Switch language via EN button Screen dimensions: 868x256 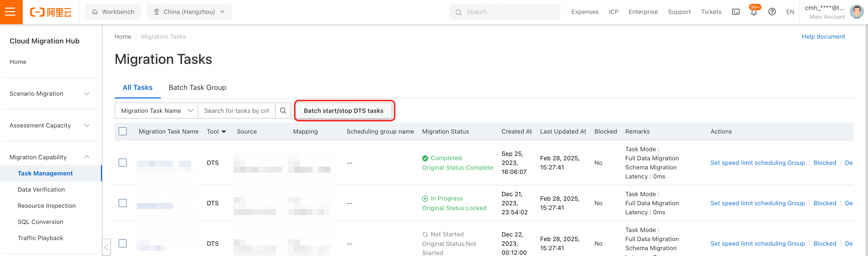[790, 12]
